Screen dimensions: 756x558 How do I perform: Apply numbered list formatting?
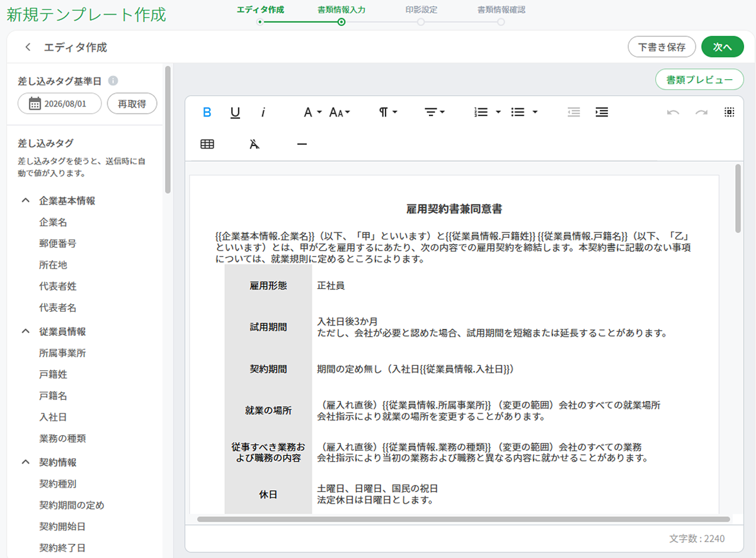coord(481,112)
